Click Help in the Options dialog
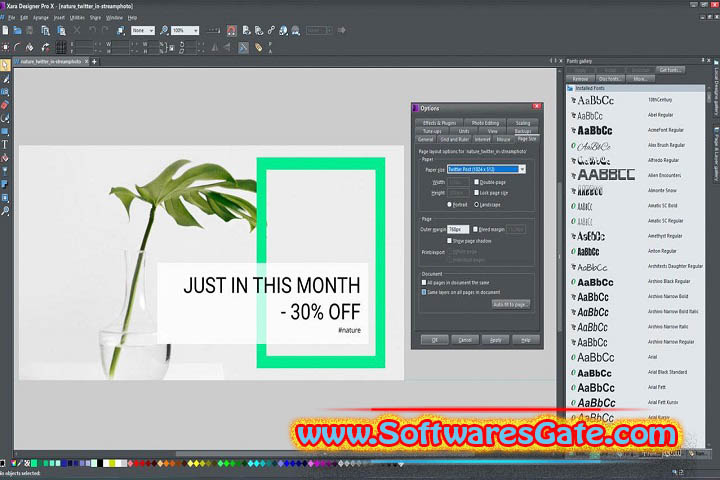Viewport: 720px width, 480px height. point(526,340)
